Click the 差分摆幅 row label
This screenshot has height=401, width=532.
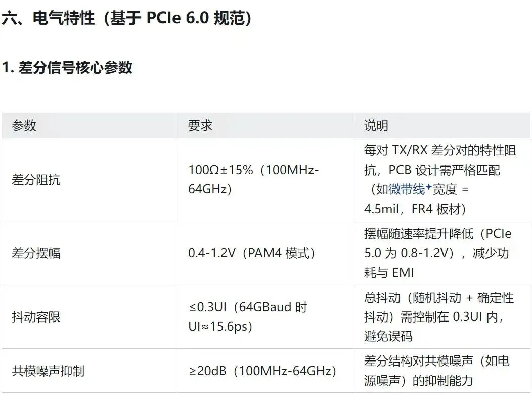pos(36,253)
